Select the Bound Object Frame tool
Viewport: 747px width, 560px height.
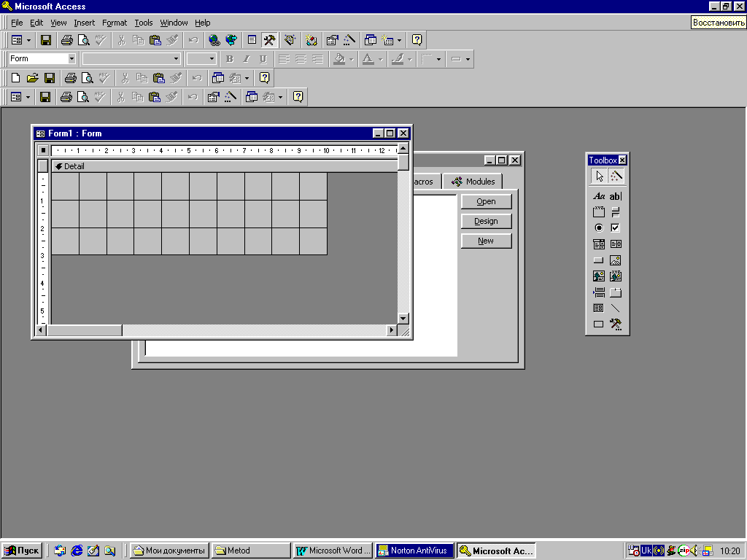[616, 276]
